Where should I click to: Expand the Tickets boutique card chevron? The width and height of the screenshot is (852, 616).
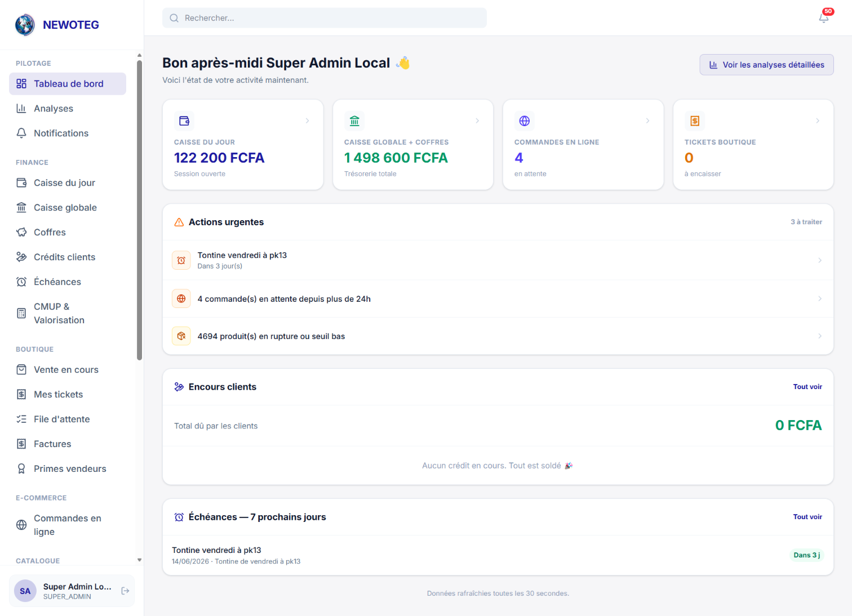coord(818,121)
